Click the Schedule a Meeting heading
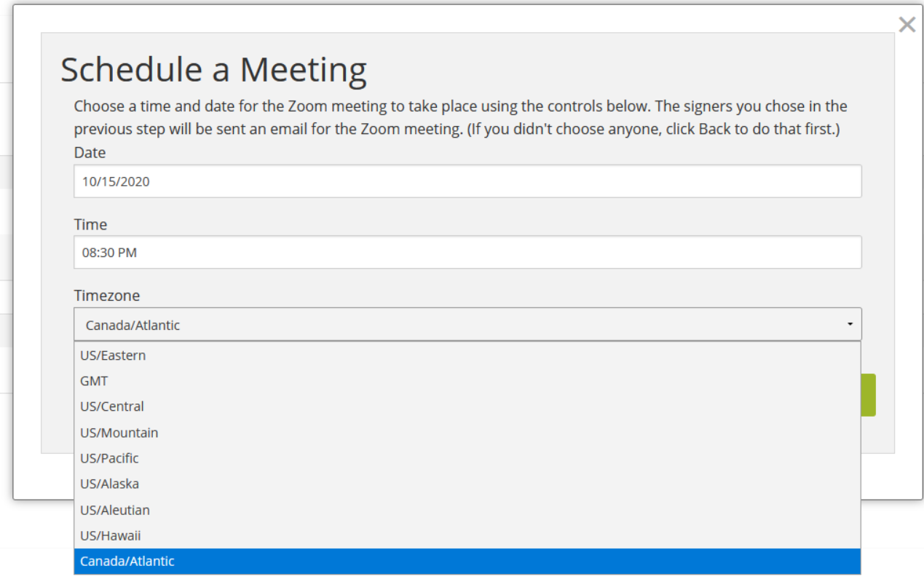This screenshot has width=924, height=582. pos(213,70)
